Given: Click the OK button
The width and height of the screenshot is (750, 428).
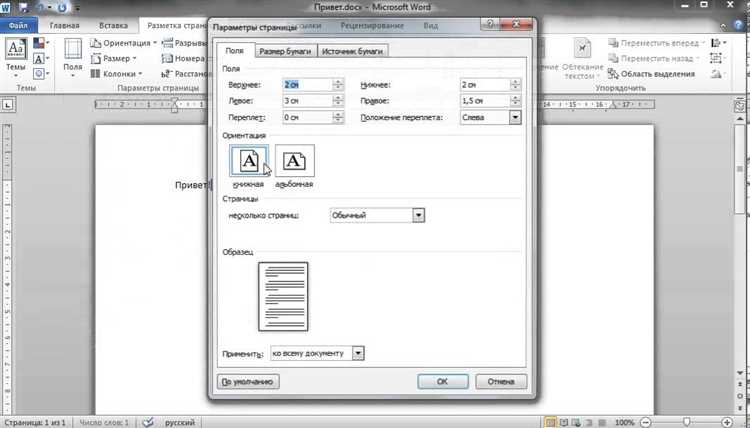Looking at the screenshot, I should [x=442, y=382].
